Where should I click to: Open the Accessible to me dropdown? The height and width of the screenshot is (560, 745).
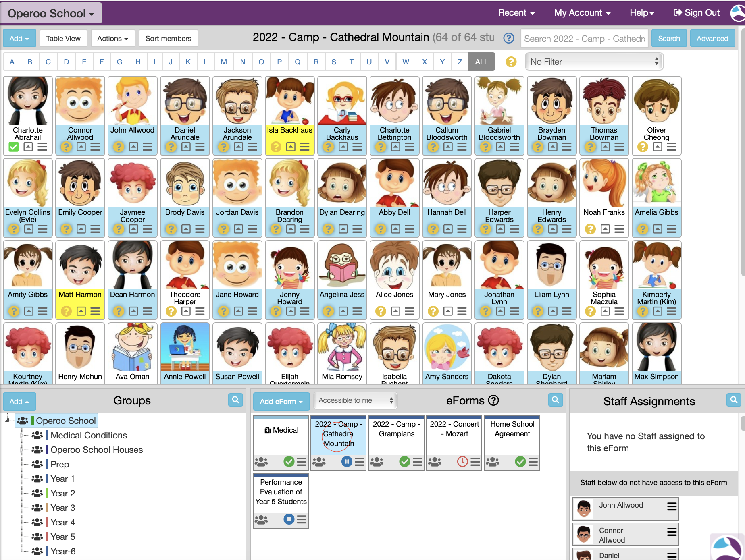click(355, 400)
